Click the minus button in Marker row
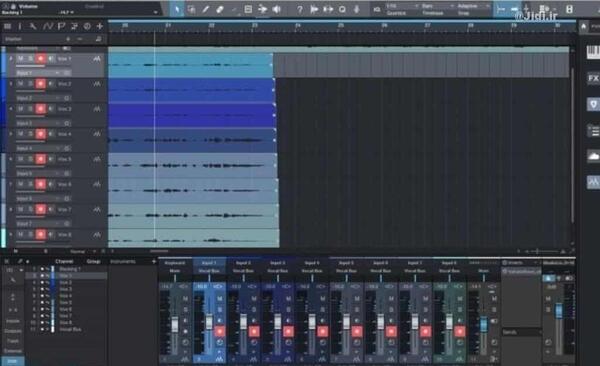The image size is (600, 366). [x=80, y=39]
